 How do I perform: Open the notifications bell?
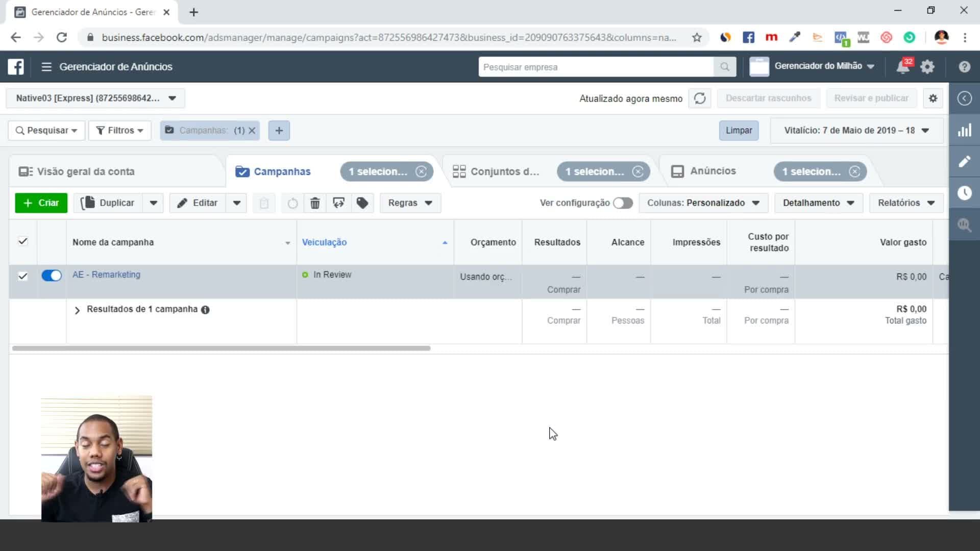pyautogui.click(x=903, y=67)
